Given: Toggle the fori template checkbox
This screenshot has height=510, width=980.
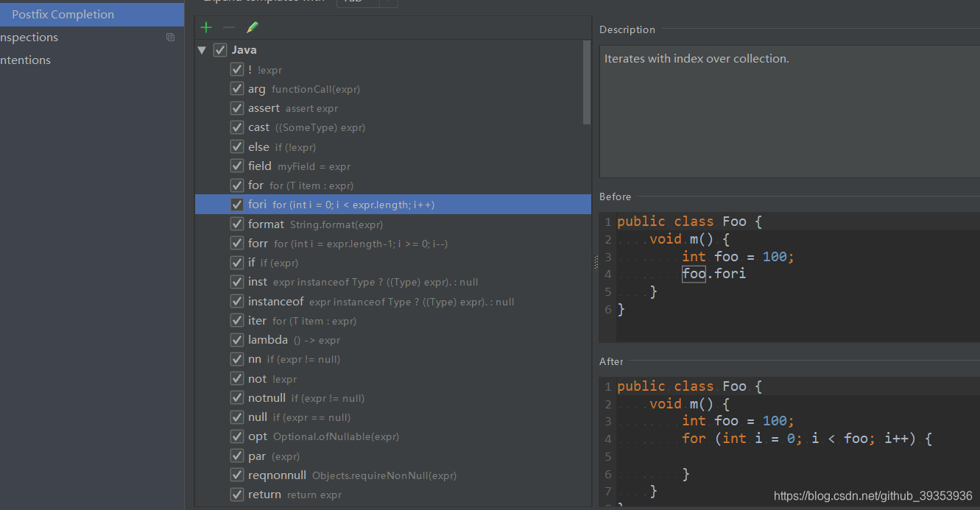Looking at the screenshot, I should pos(237,205).
